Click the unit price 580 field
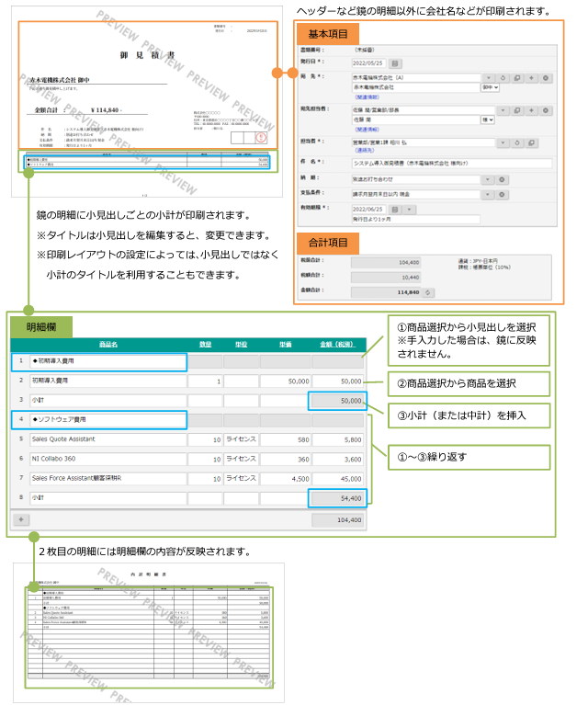 click(286, 439)
